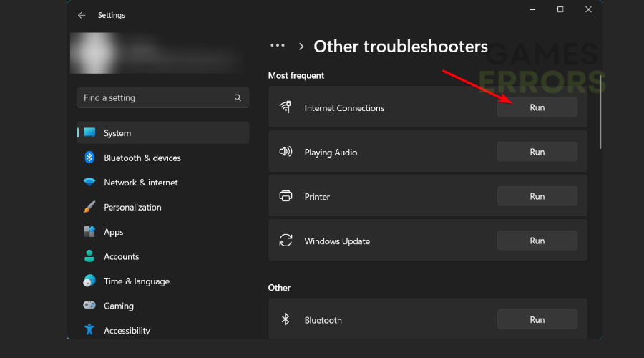This screenshot has width=644, height=358.
Task: Click the Personalization paintbrush icon
Action: 89,207
